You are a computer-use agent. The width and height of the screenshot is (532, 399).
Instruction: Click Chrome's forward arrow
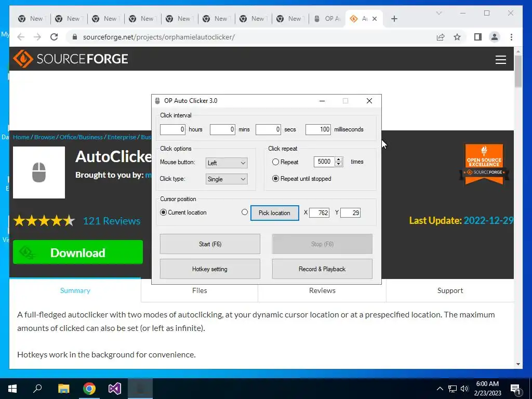[x=37, y=37]
